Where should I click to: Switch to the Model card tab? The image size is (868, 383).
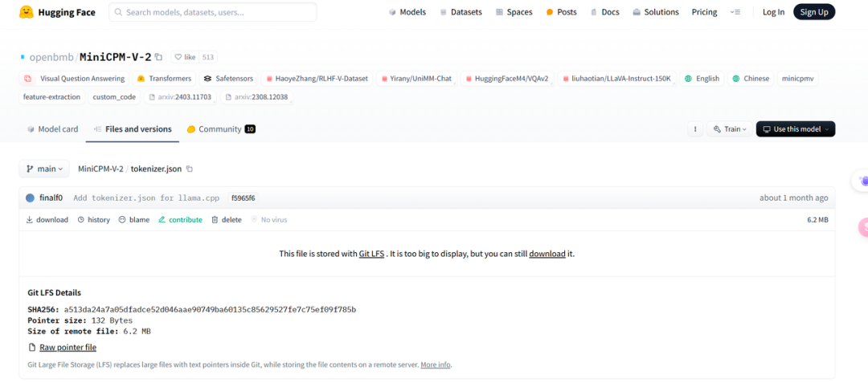coord(52,129)
